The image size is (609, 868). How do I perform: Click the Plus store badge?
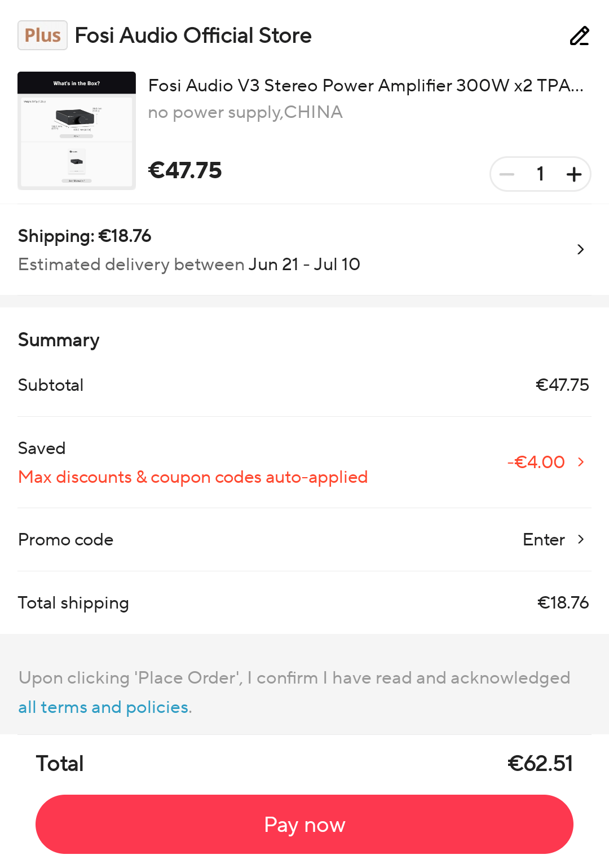[42, 35]
